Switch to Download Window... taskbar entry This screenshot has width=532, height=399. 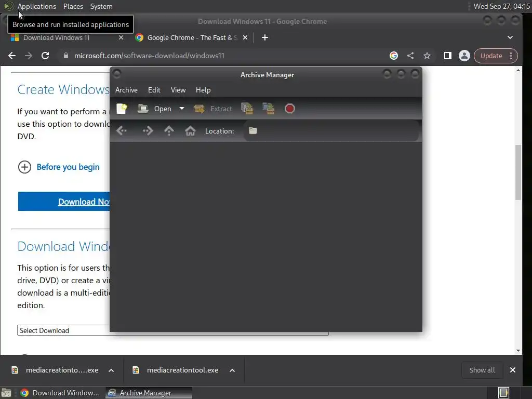pos(60,393)
